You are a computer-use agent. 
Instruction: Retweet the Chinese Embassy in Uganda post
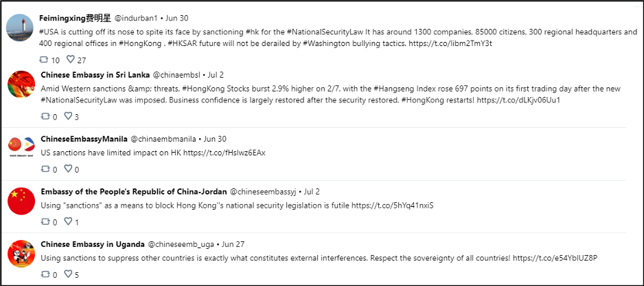(x=45, y=274)
